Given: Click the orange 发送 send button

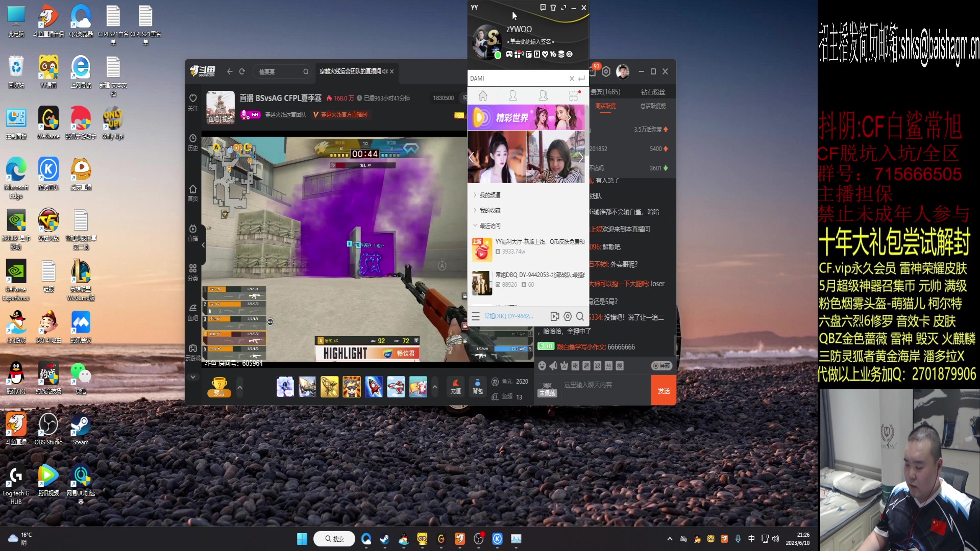Looking at the screenshot, I should coord(664,391).
